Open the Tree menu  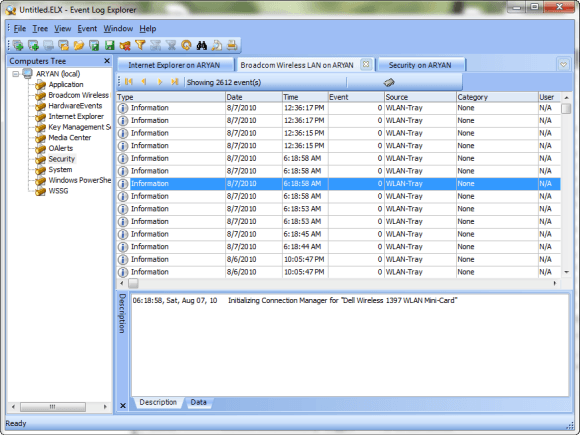coord(40,28)
